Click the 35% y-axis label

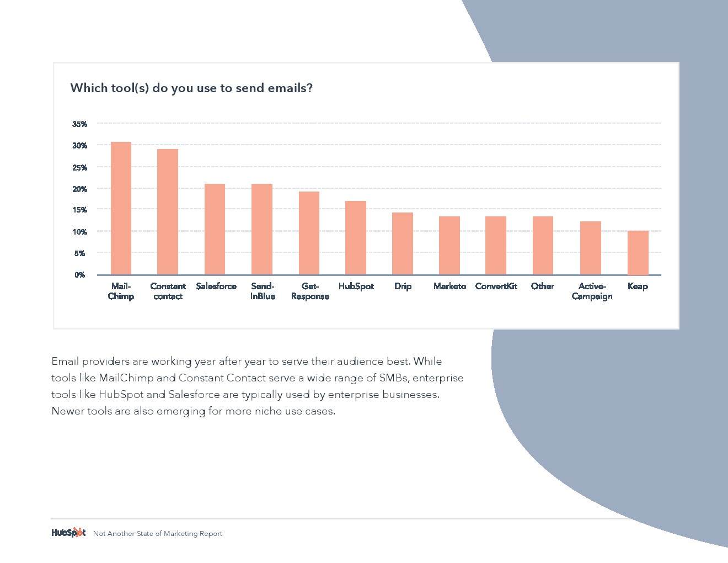click(x=79, y=124)
